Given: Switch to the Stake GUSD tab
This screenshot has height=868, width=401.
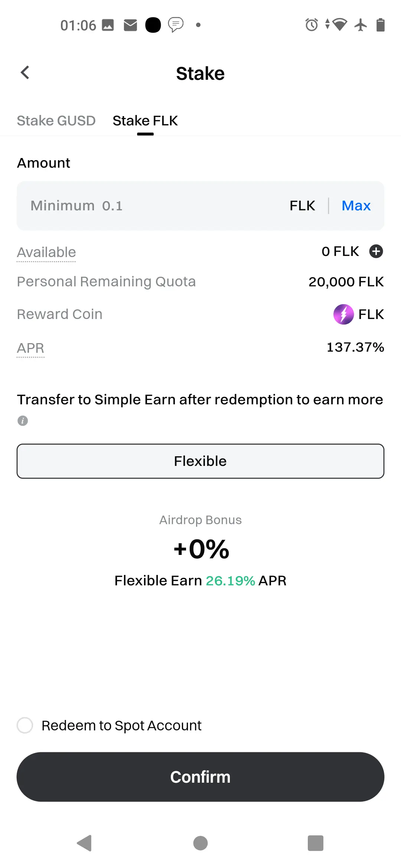Looking at the screenshot, I should click(x=56, y=121).
